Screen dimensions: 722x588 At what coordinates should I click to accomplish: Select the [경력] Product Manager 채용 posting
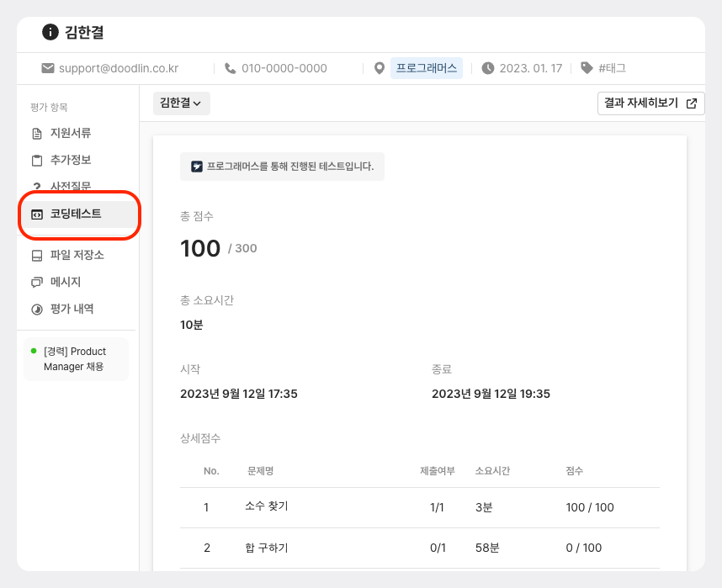76,359
